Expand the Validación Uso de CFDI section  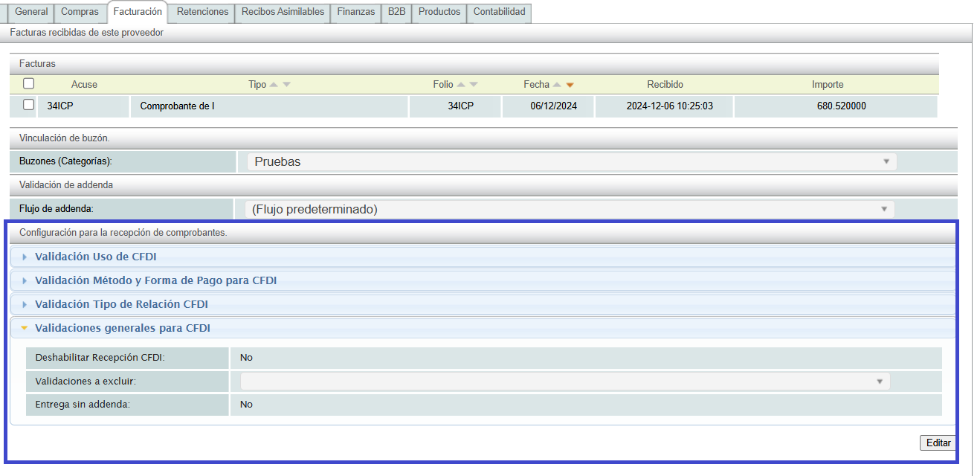(x=96, y=257)
